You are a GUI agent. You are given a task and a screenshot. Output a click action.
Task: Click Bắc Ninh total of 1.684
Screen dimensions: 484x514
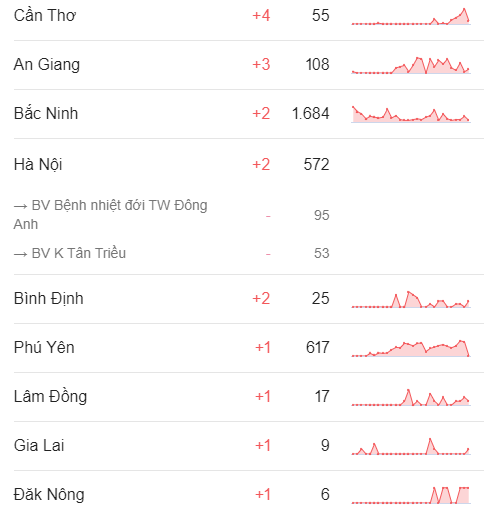(311, 114)
